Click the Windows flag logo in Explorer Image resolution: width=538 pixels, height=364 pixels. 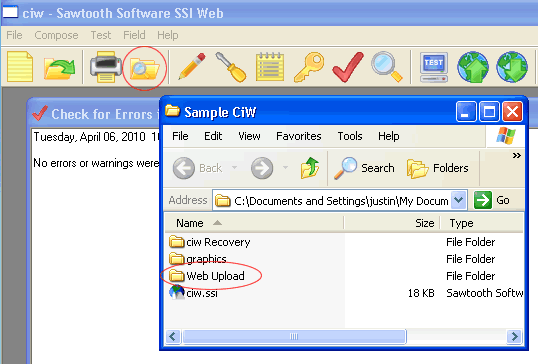click(506, 136)
